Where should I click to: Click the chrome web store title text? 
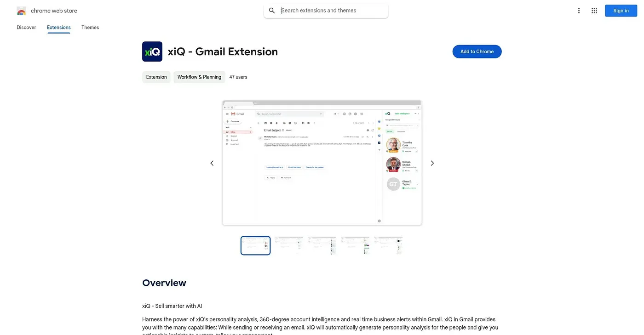coord(54,11)
